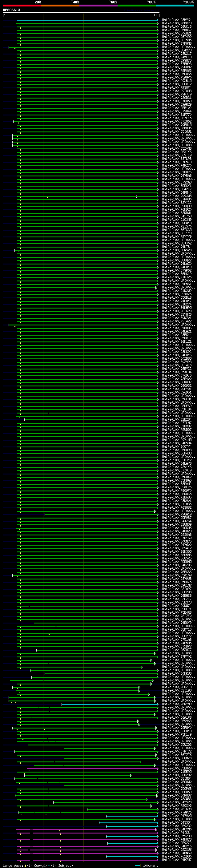
Task: Open hit UniRef100_A8HVK4
Action: click(x=177, y=20)
